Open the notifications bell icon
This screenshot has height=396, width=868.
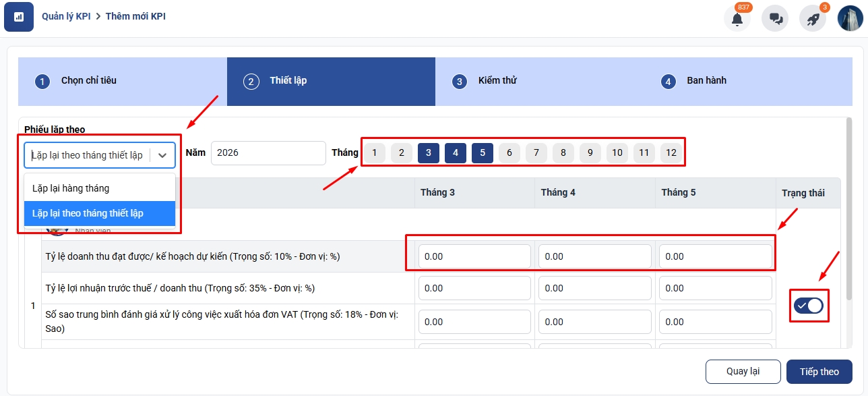[737, 18]
